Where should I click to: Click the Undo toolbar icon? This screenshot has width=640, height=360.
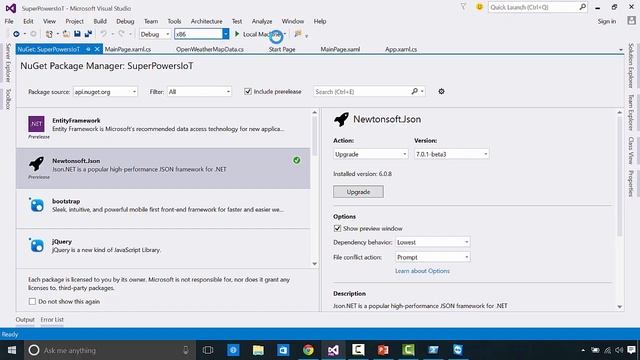click(x=104, y=34)
